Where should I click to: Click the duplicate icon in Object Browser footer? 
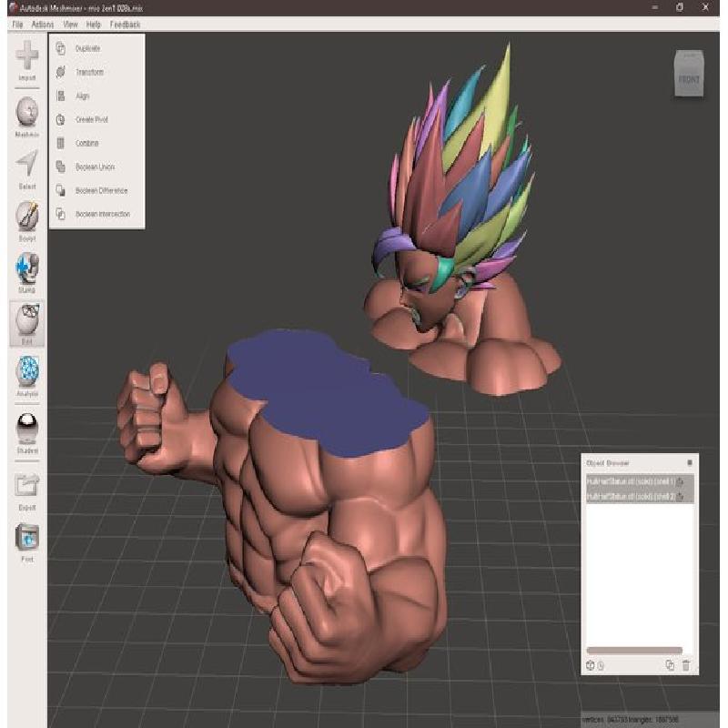point(670,665)
